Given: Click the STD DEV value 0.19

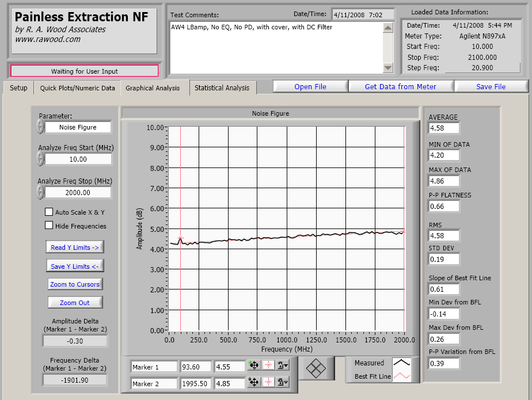Looking at the screenshot, I should pos(444,259).
